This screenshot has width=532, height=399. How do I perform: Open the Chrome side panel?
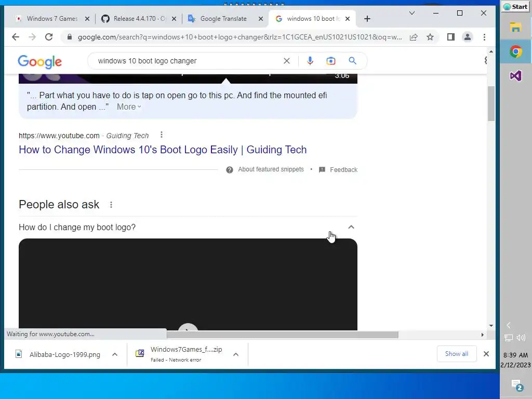450,37
